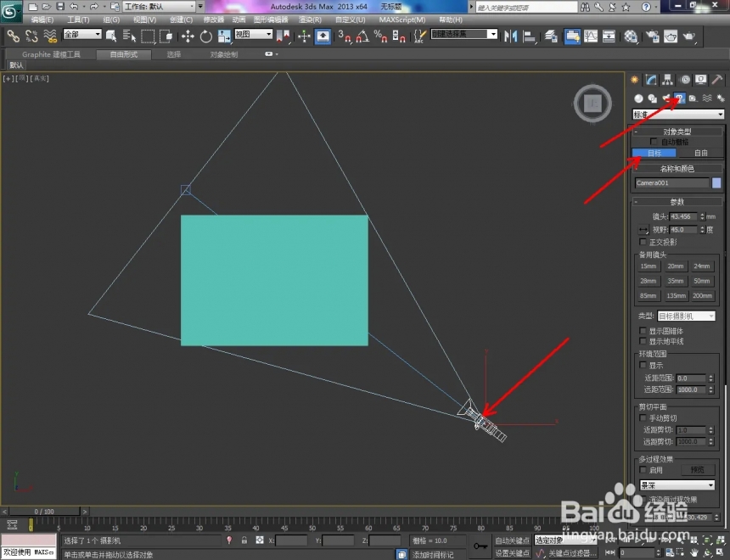Click the Camera001 color swatch

pos(716,183)
